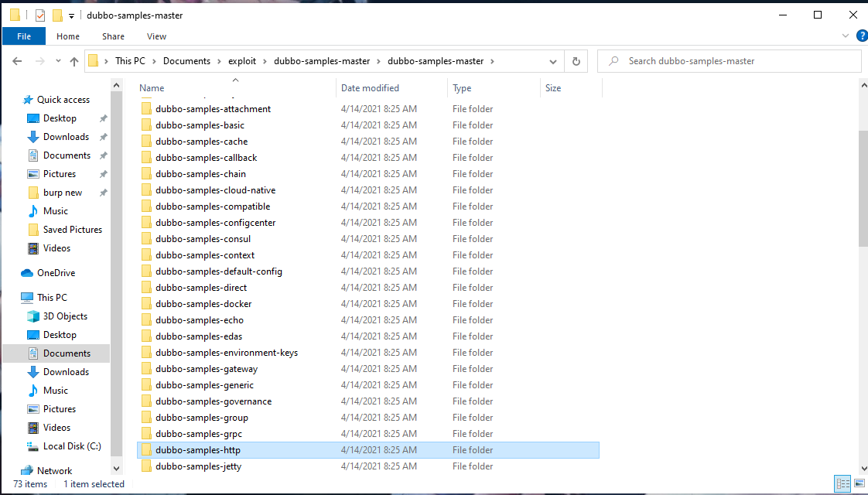This screenshot has width=868, height=495.
Task: Click the pin icon next to Pictures
Action: [x=103, y=175]
